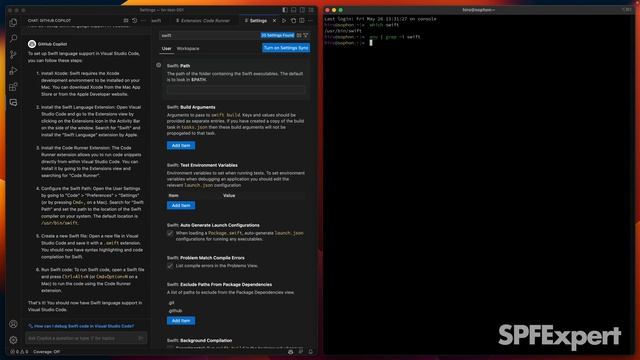
Task: Toggle the secondary sidebar layout icon
Action: (302, 10)
